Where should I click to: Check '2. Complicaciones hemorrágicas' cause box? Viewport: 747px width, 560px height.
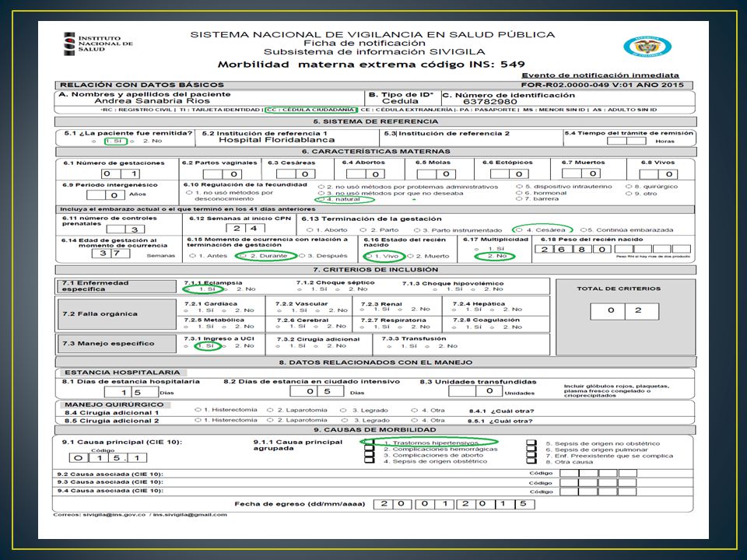point(369,449)
